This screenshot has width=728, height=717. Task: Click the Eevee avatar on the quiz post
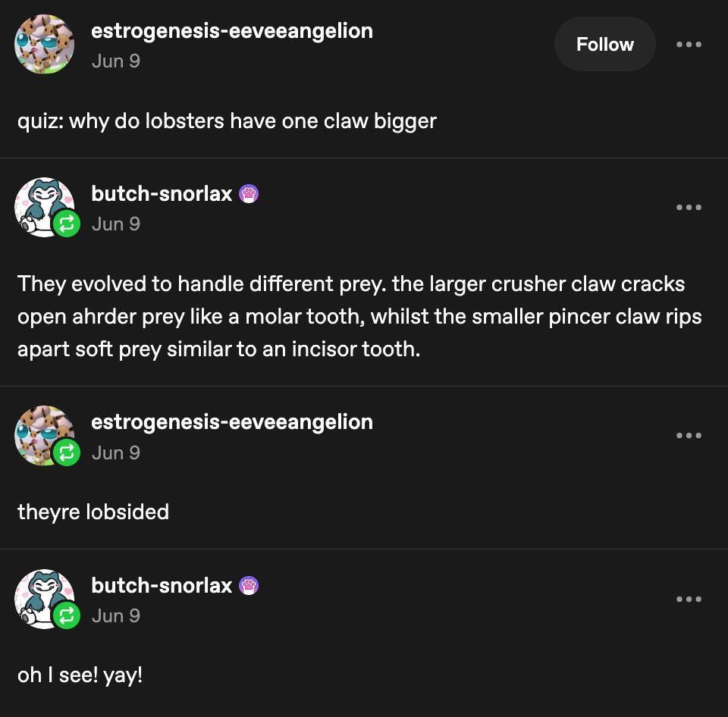pos(44,44)
